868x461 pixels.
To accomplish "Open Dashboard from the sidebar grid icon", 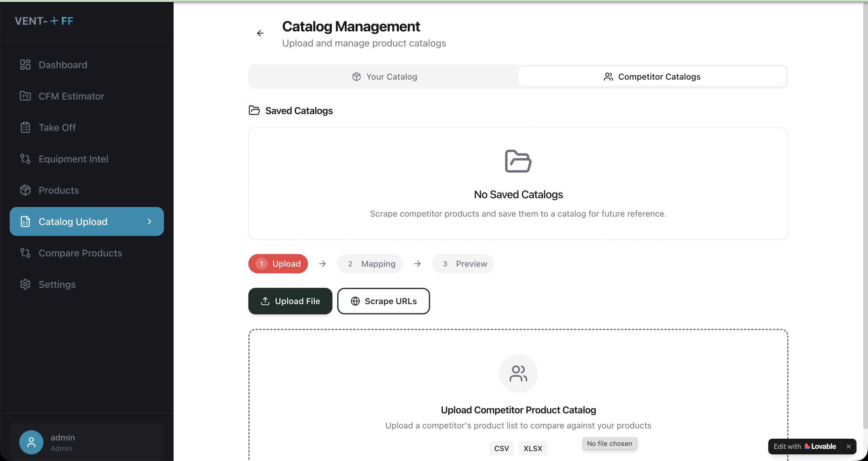I will coord(25,65).
